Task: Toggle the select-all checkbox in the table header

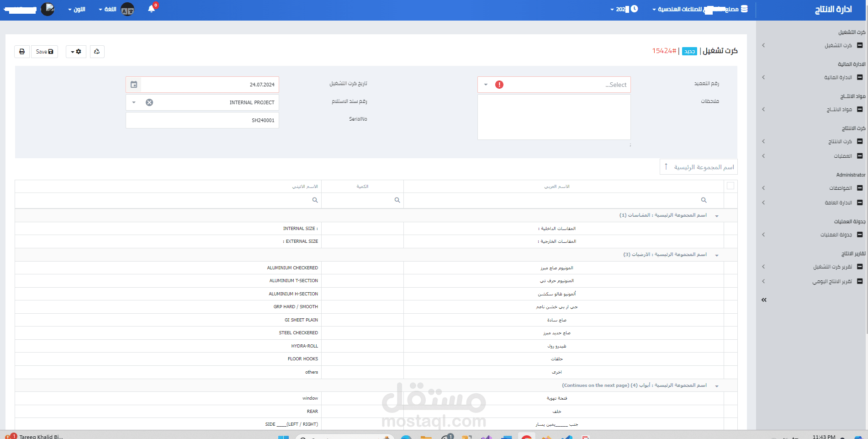Action: click(730, 186)
